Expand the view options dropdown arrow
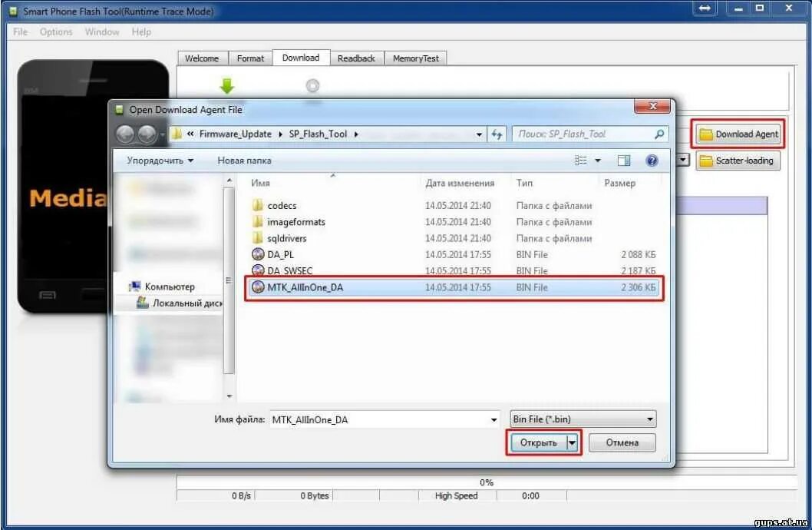The height and width of the screenshot is (530, 812). [598, 161]
